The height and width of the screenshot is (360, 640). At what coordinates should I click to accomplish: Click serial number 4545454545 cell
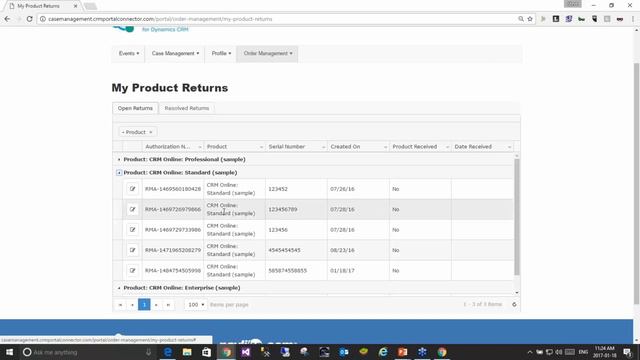pos(296,250)
